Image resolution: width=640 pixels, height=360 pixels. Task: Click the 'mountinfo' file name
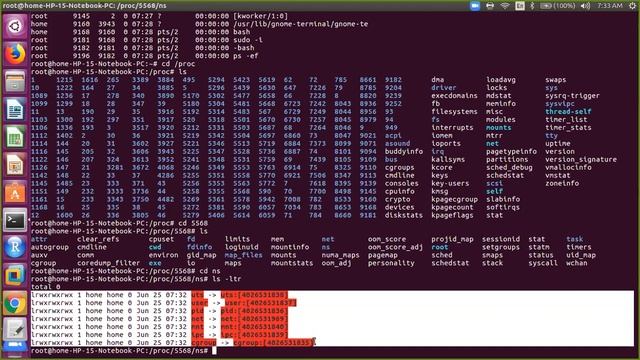pos(290,247)
